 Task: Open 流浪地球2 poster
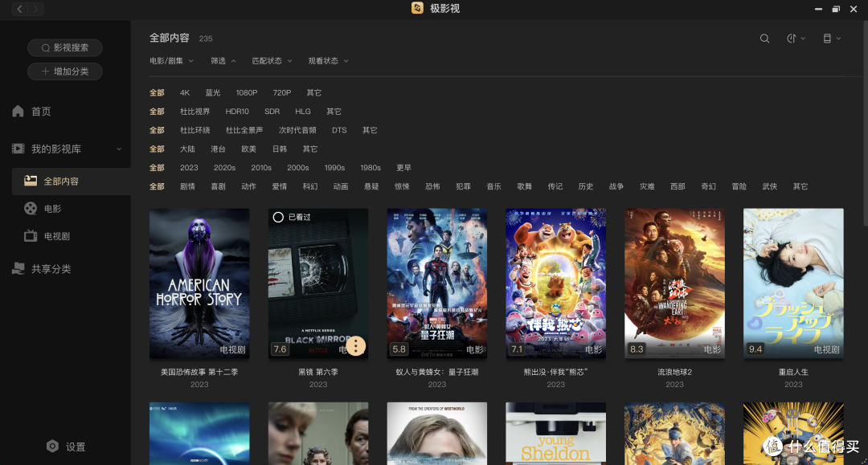tap(674, 283)
